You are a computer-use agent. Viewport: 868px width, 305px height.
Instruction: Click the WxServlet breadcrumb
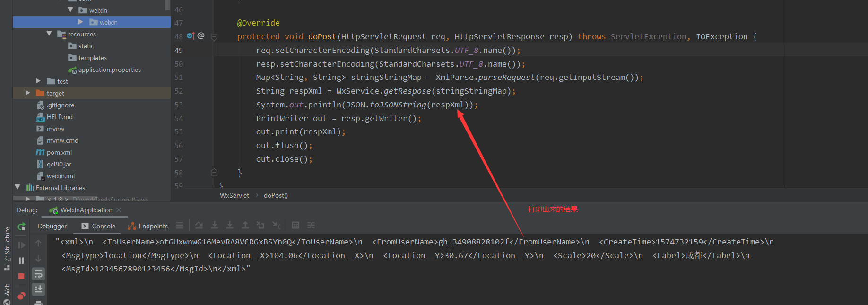pyautogui.click(x=234, y=195)
